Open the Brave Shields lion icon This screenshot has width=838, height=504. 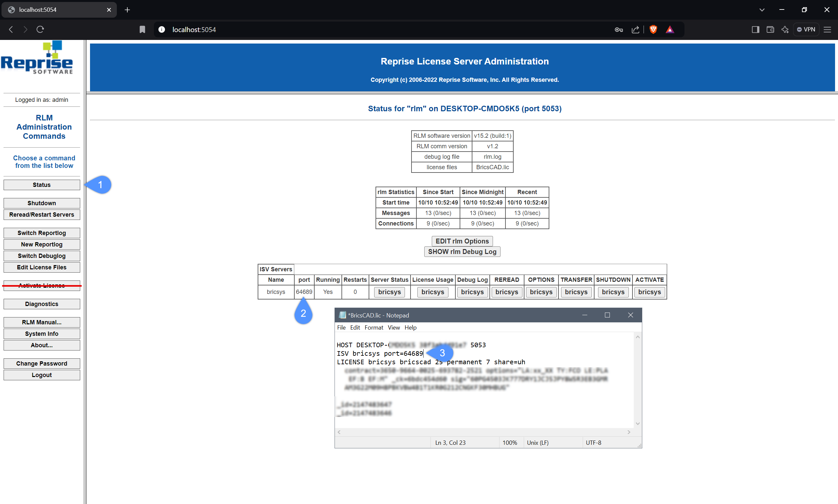point(653,29)
